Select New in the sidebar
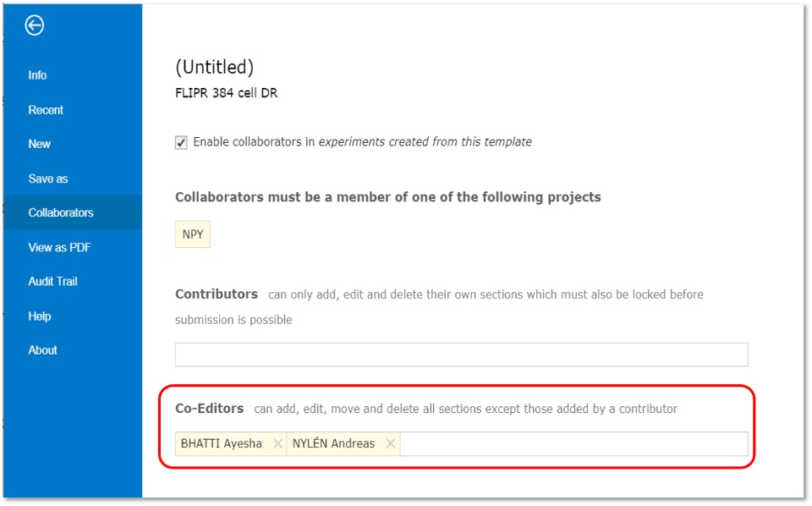This screenshot has width=812, height=506. point(40,144)
